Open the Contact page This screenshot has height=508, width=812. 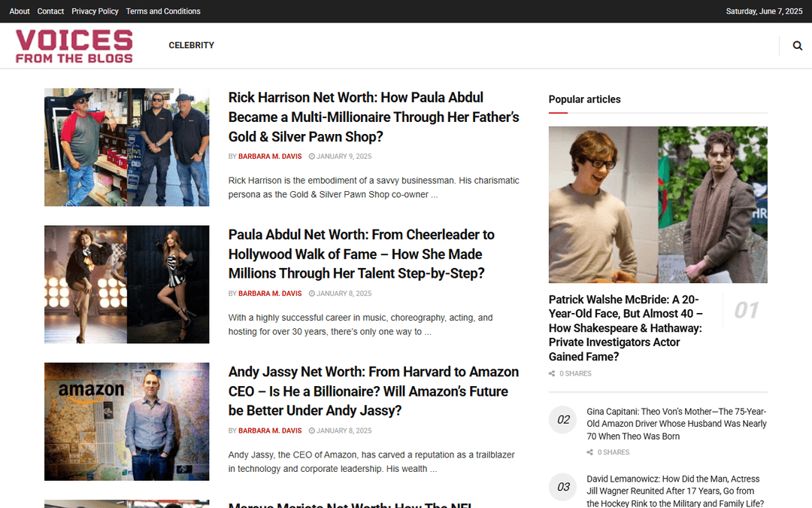(51, 11)
